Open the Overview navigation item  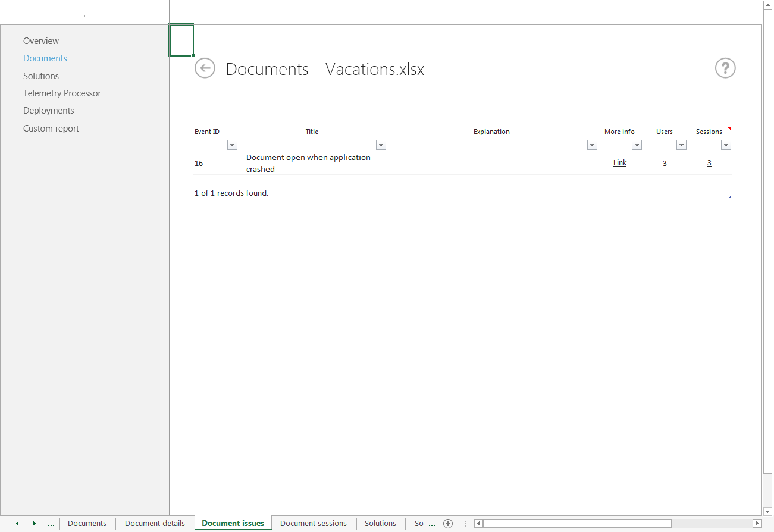pos(40,40)
